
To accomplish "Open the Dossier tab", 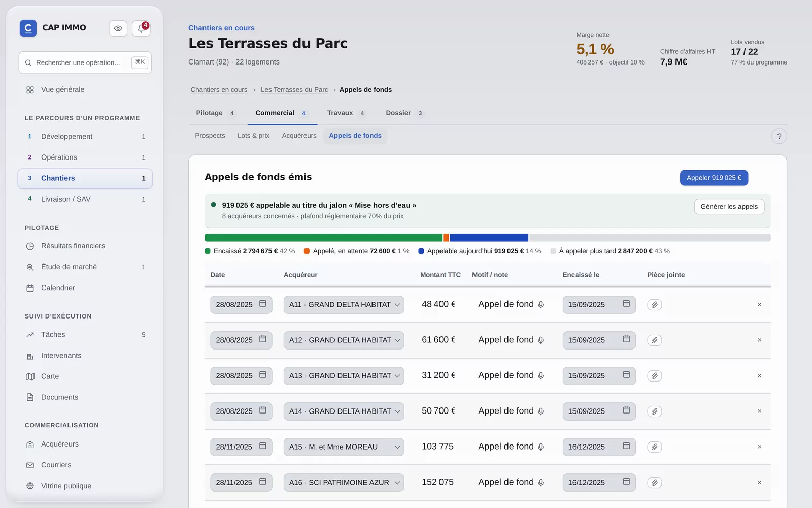I will pyautogui.click(x=404, y=113).
